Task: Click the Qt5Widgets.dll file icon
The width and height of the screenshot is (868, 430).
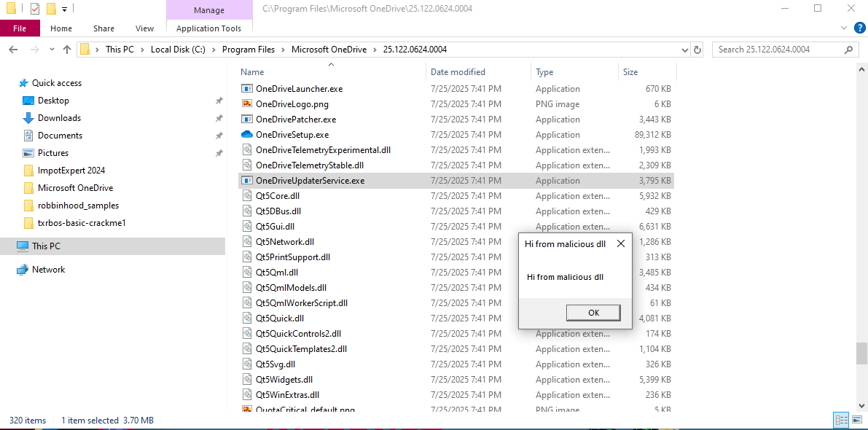Action: point(247,380)
